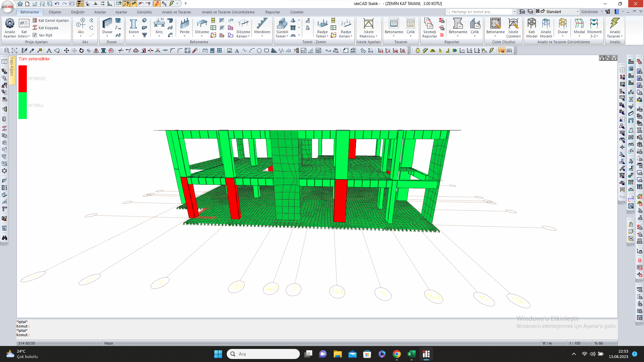644x362 pixels.
Task: Toggle the N button in viewport corner
Action: pos(608,58)
